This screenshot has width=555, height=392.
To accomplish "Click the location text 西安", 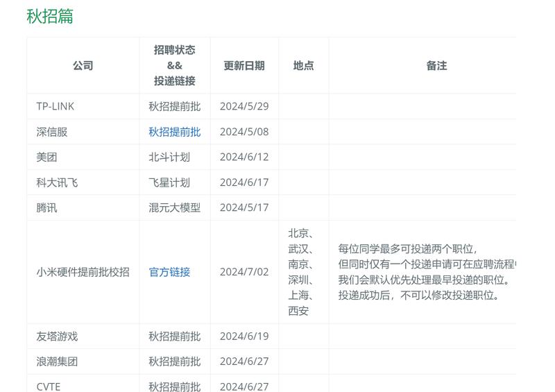I will (x=298, y=311).
